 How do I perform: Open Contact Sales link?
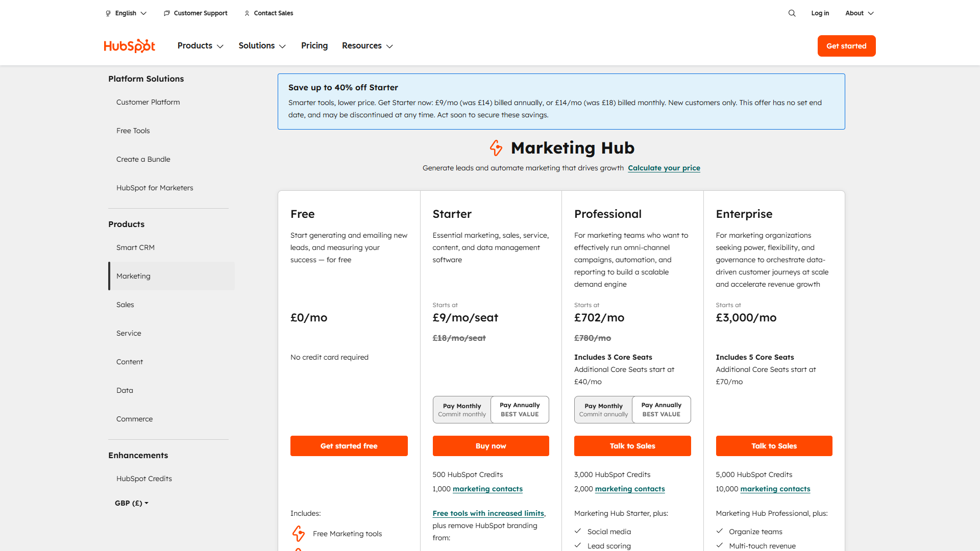pyautogui.click(x=274, y=13)
